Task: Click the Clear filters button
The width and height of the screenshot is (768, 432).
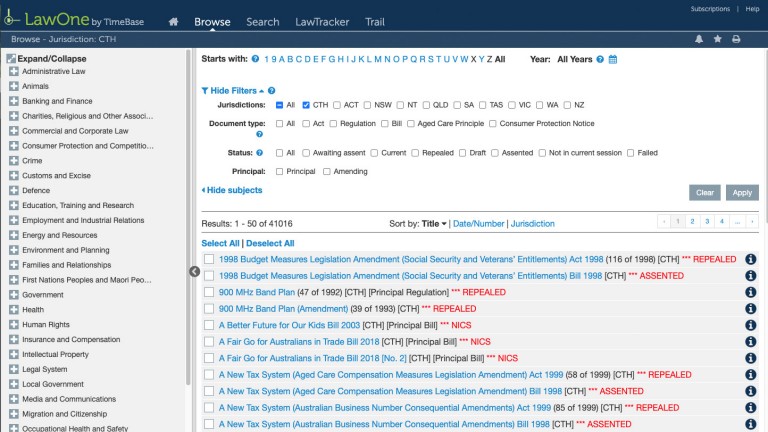Action: 705,192
